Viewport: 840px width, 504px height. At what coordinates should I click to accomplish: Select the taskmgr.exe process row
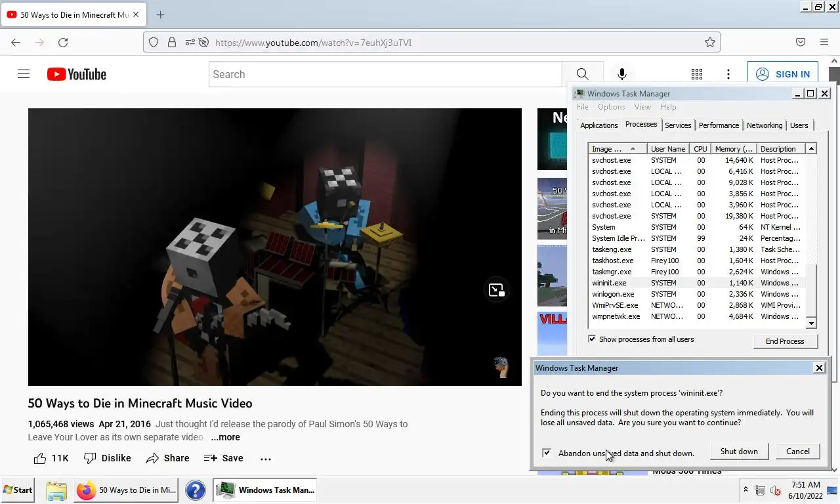(x=697, y=272)
